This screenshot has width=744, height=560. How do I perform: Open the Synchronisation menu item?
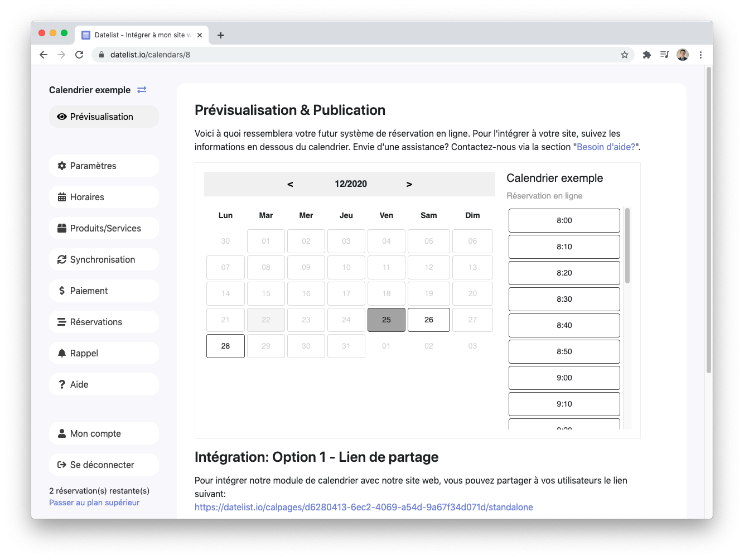(104, 259)
